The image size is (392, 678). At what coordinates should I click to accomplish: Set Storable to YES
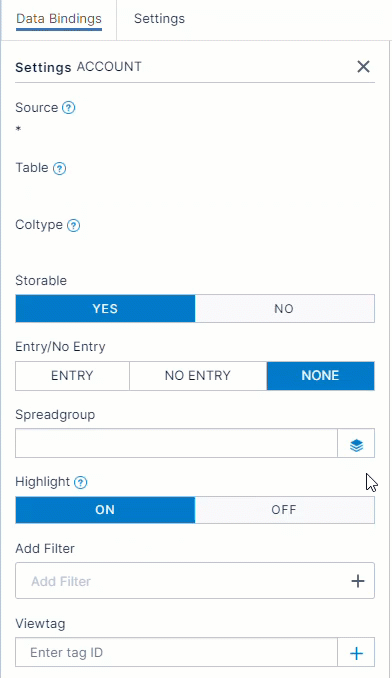(x=105, y=309)
